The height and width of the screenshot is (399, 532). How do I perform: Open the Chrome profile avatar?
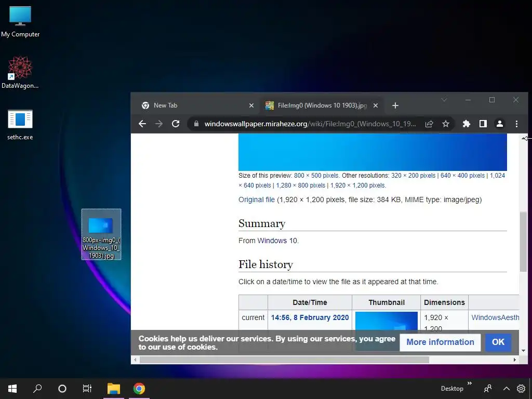[499, 124]
